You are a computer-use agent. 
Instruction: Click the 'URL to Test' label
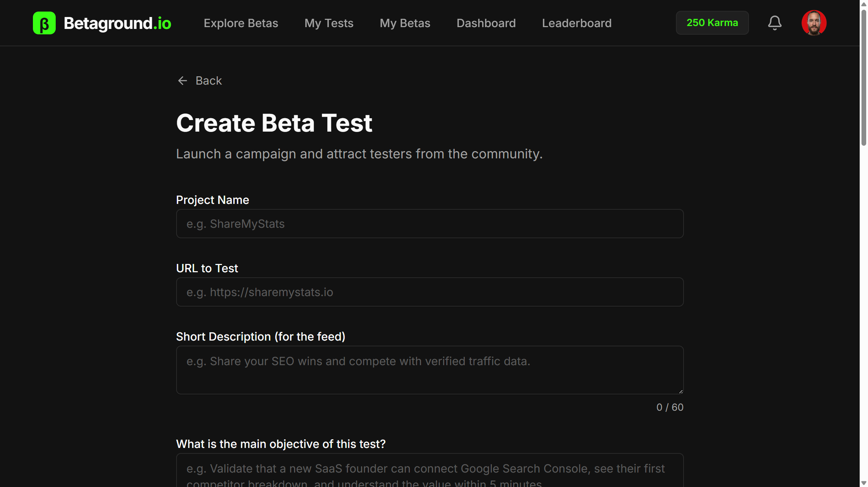[207, 268]
